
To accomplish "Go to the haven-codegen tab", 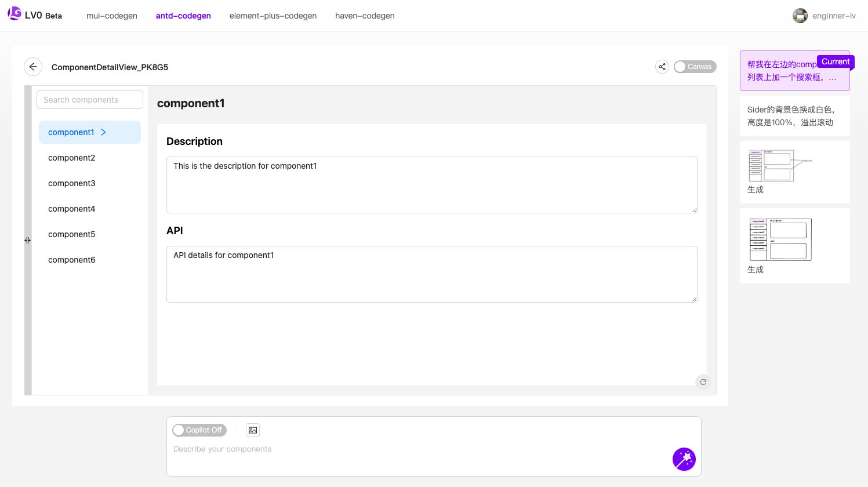I will point(365,16).
